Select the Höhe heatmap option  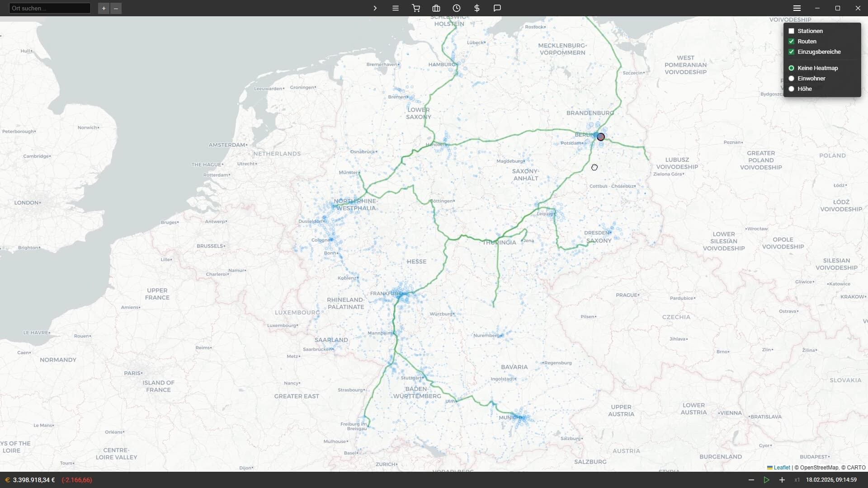[x=791, y=89]
